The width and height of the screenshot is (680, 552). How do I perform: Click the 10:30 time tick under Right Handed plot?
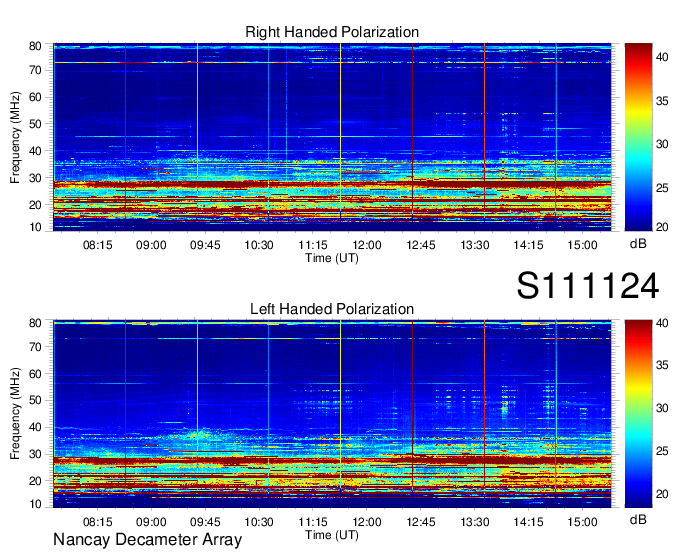pyautogui.click(x=259, y=245)
